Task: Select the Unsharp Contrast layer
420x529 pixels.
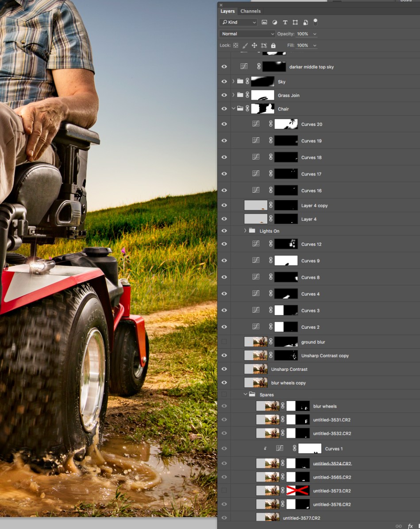Action: 289,369
